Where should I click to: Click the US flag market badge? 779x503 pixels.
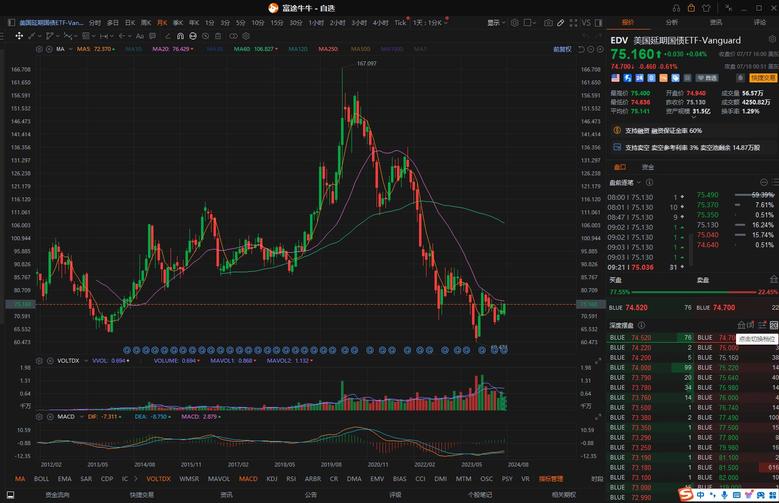tap(616, 78)
